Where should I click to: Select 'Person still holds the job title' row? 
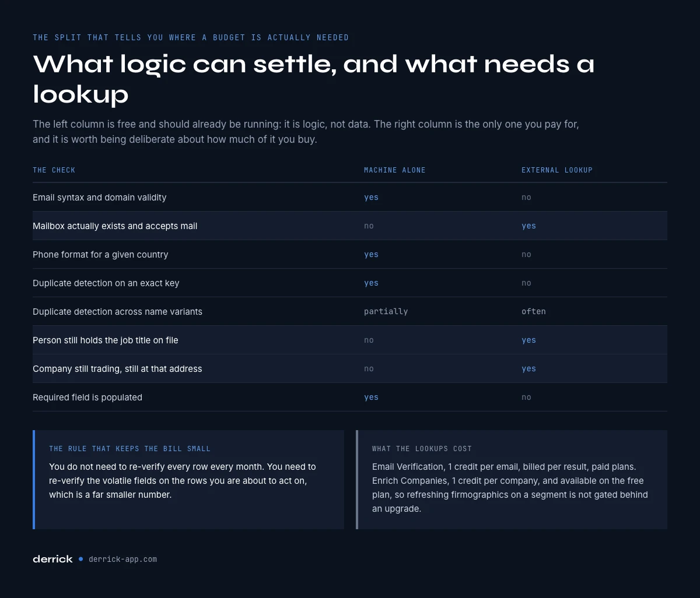coord(350,340)
